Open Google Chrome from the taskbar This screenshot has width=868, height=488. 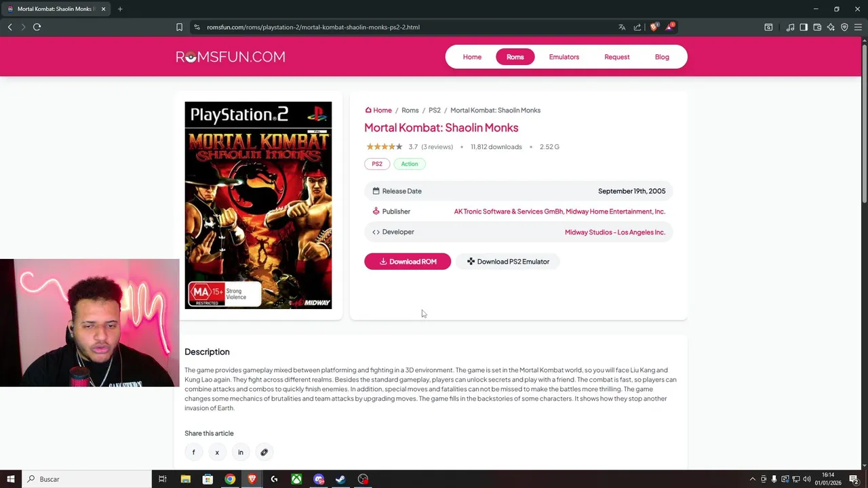click(x=230, y=479)
